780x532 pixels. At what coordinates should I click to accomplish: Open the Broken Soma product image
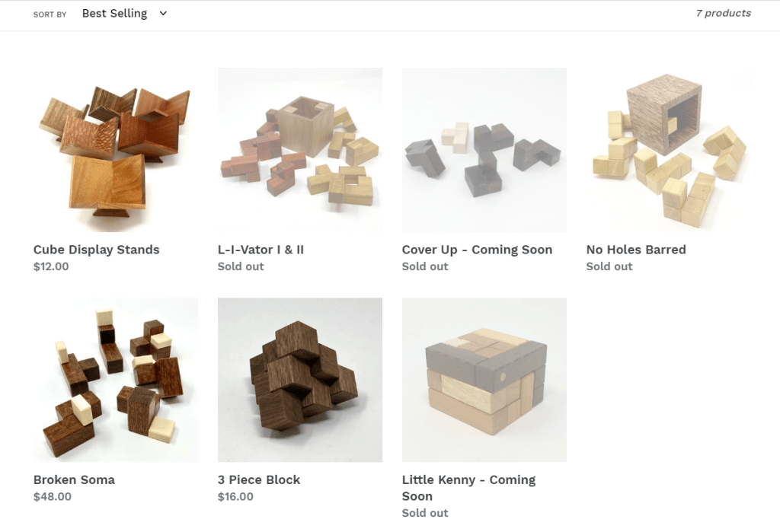(x=116, y=380)
